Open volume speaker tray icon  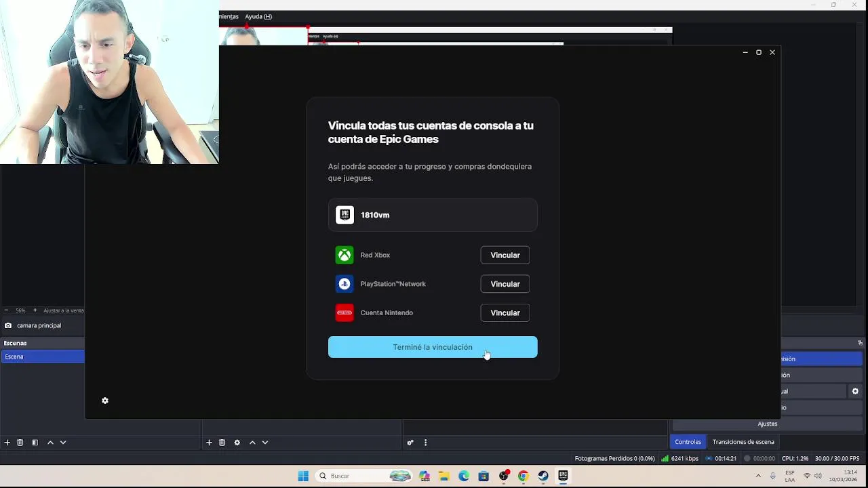click(818, 476)
